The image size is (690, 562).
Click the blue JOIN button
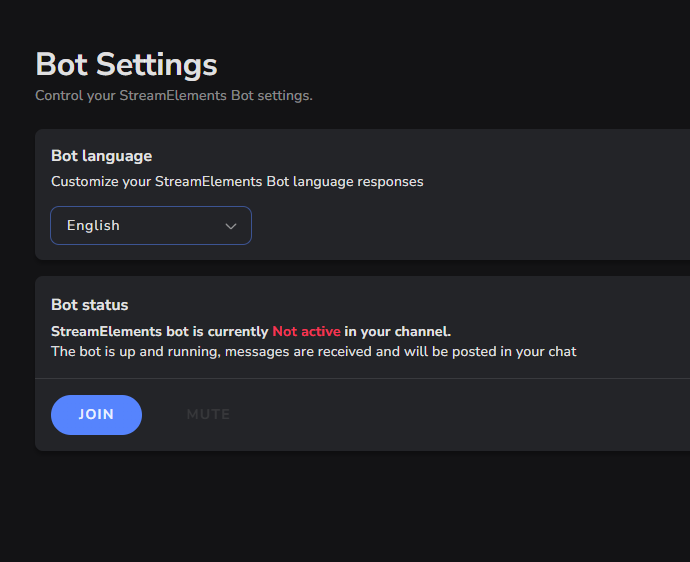pos(96,415)
